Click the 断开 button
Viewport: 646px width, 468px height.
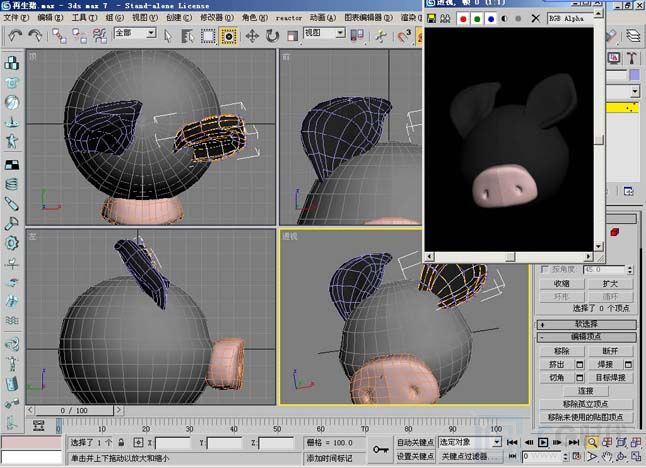[610, 351]
